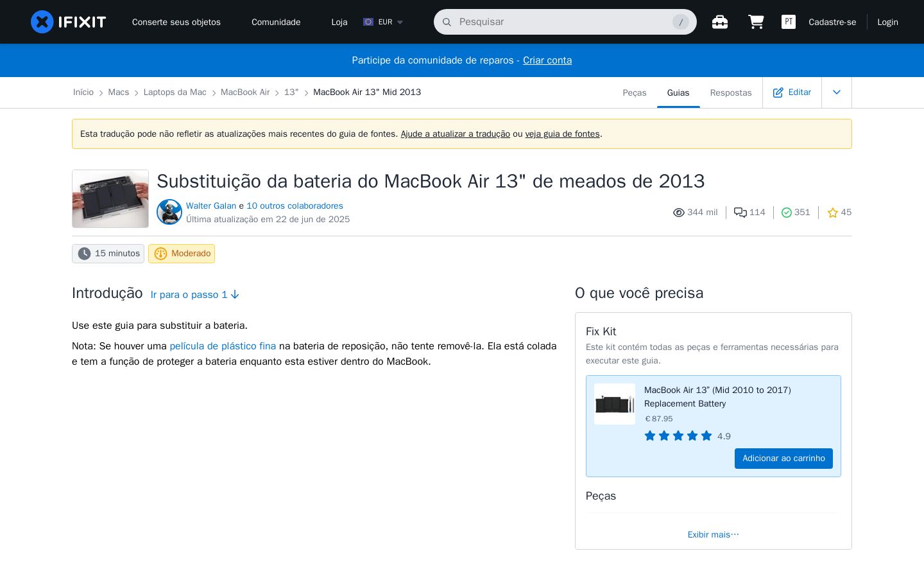The width and height of the screenshot is (924, 578).
Task: Jump to step 1 via Ir para o passo 1
Action: [195, 295]
